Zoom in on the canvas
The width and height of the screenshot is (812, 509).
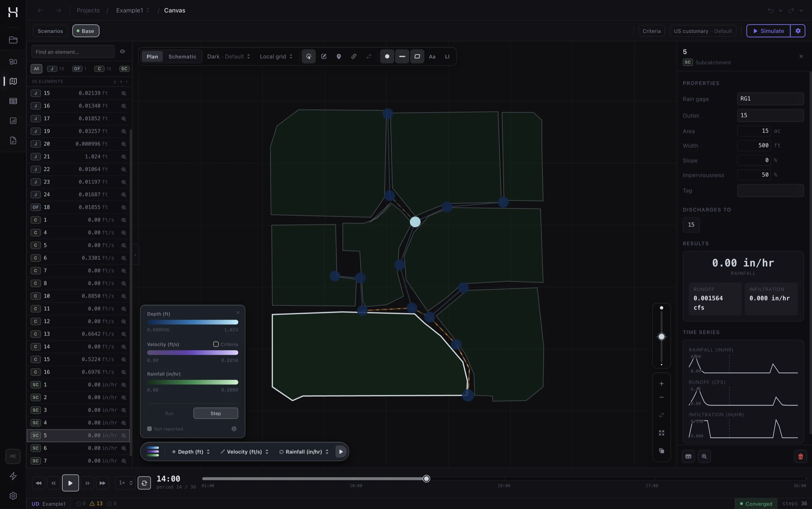tap(661, 384)
